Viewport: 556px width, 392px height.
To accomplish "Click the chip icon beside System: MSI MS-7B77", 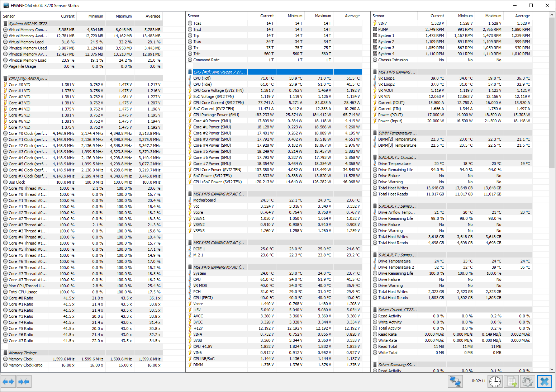I will pos(5,24).
